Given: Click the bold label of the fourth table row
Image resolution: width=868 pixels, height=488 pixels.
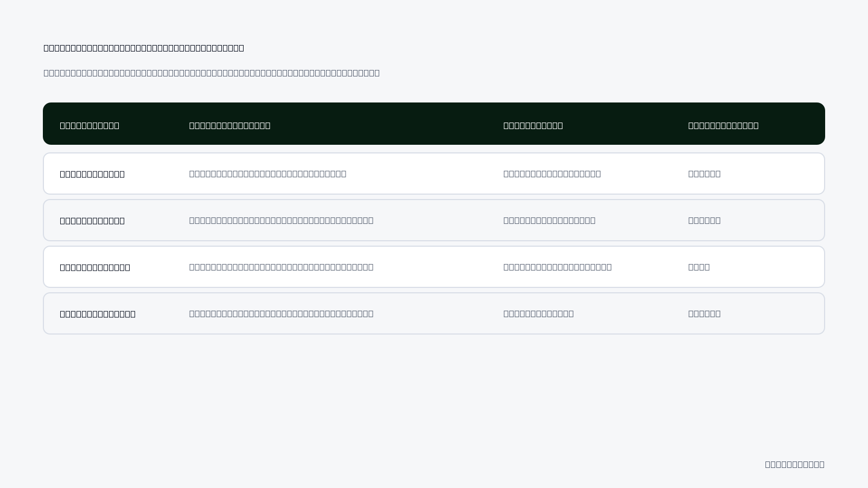Looking at the screenshot, I should (98, 314).
